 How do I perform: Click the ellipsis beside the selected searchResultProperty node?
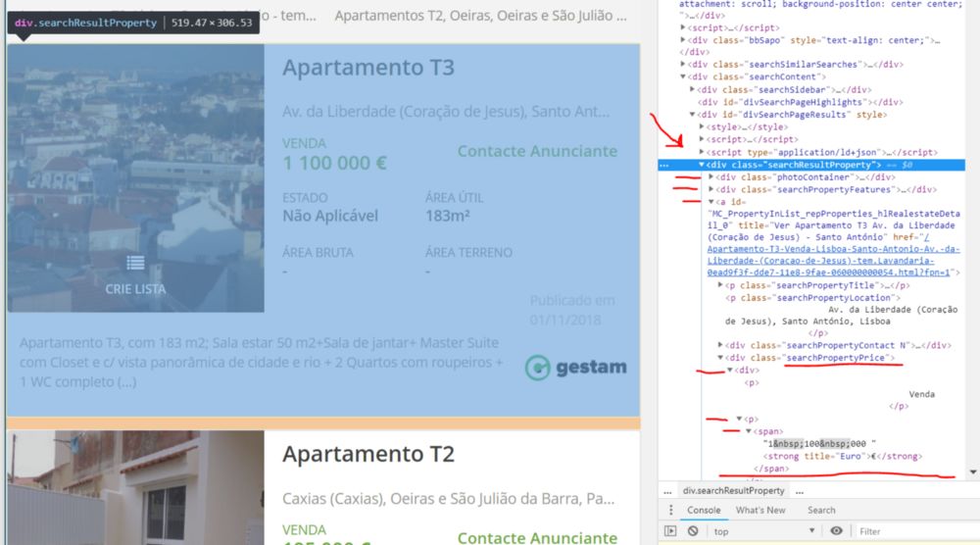[x=664, y=165]
